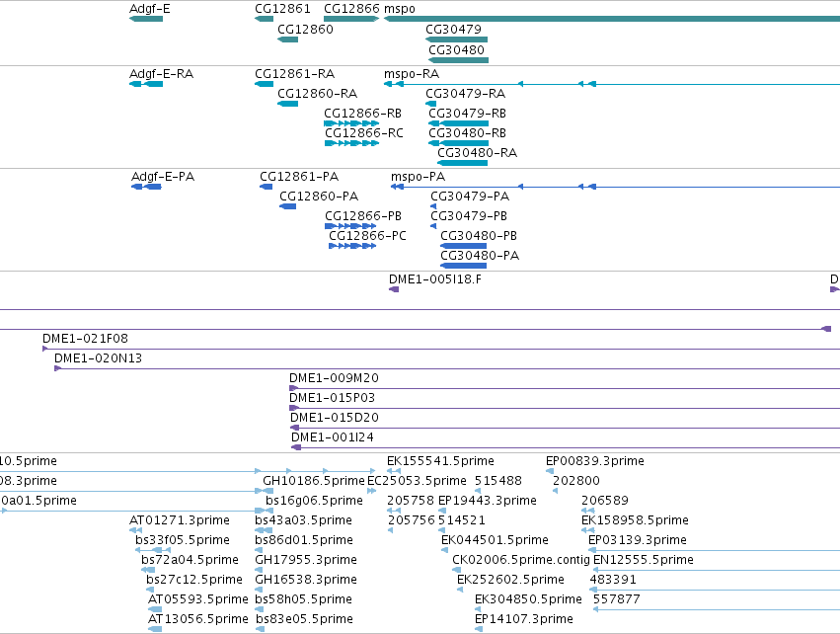Select the EK252602.5prime EST label
840x634 pixels.
[510, 580]
